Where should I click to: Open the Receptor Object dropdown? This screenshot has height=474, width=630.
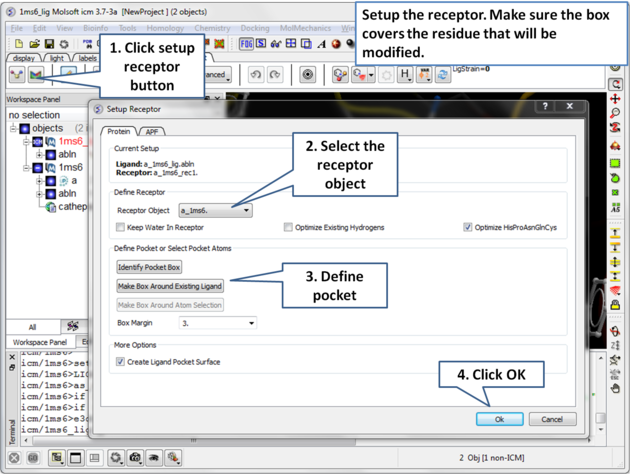tap(215, 210)
